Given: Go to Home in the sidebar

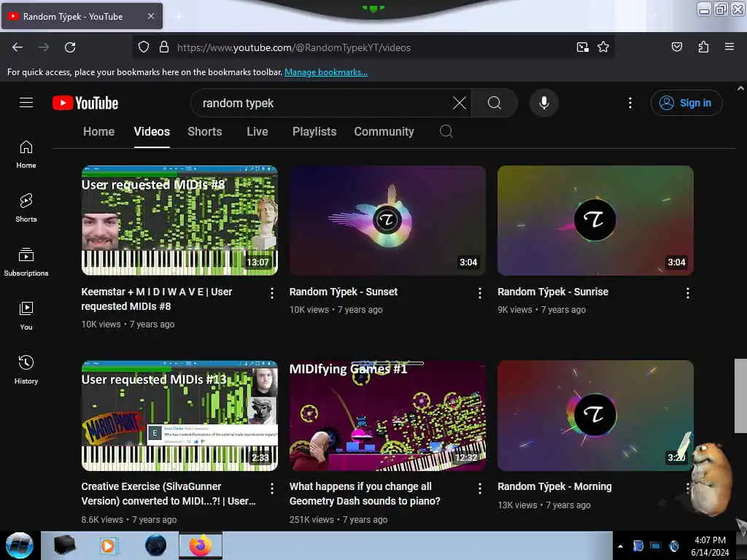Looking at the screenshot, I should pyautogui.click(x=26, y=155).
